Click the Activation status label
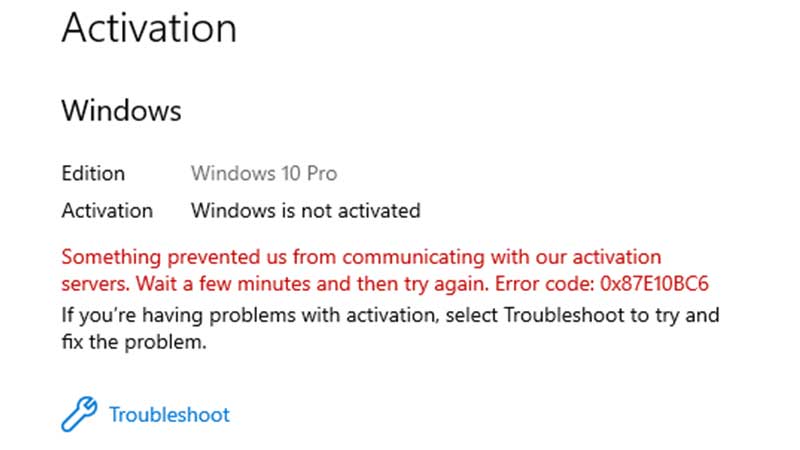The image size is (800, 450). (x=107, y=211)
